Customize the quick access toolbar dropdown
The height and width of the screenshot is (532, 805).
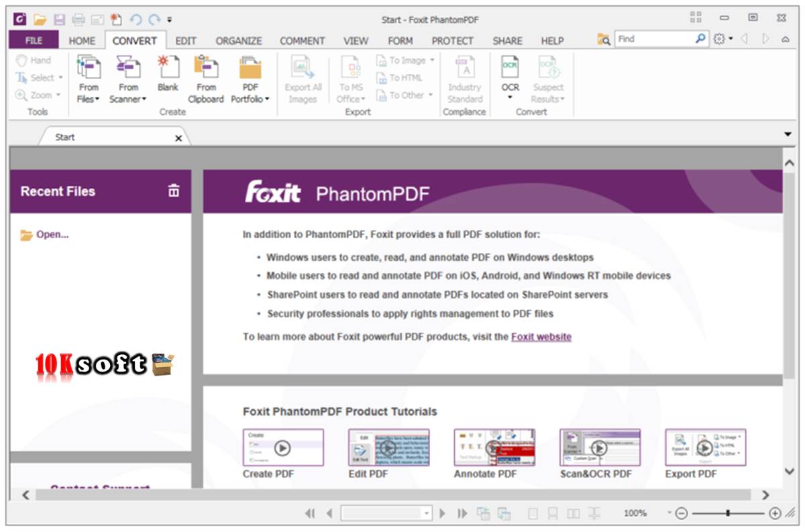[x=170, y=19]
